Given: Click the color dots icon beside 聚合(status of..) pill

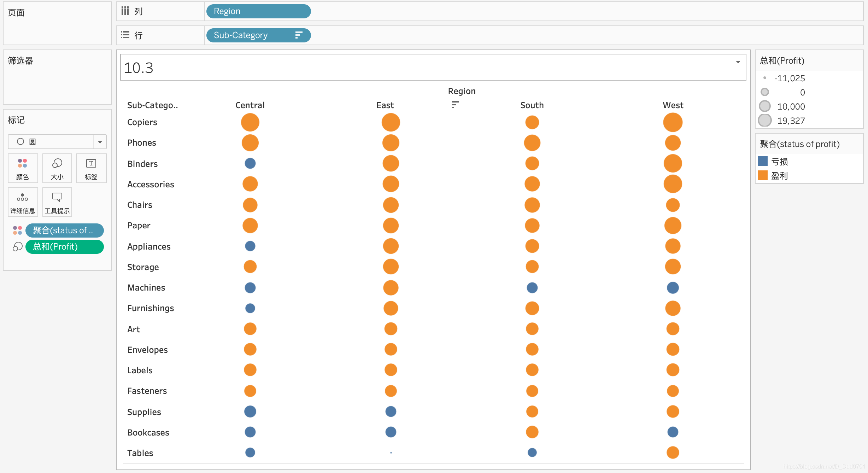Looking at the screenshot, I should (17, 230).
